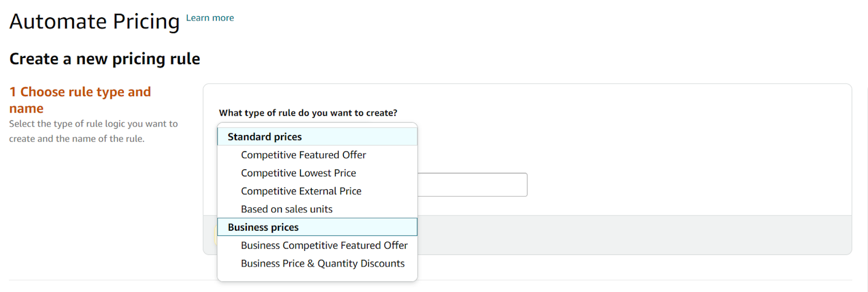Click the highlighted "Business prices" group header
The width and height of the screenshot is (868, 292).
pyautogui.click(x=263, y=227)
